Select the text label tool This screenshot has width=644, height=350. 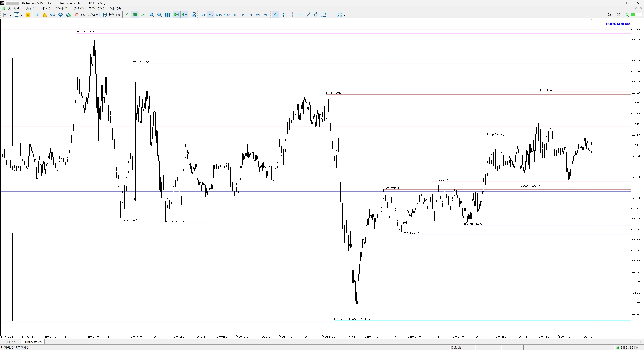click(332, 15)
